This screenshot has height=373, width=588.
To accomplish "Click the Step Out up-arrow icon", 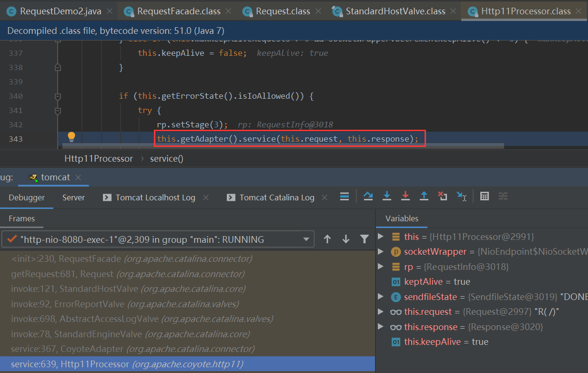I will click(424, 196).
